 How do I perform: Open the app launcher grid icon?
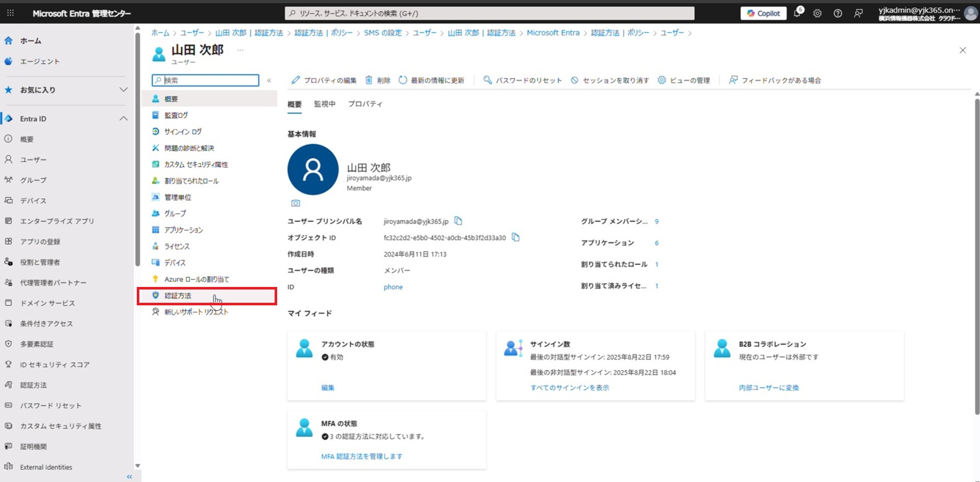pyautogui.click(x=10, y=13)
